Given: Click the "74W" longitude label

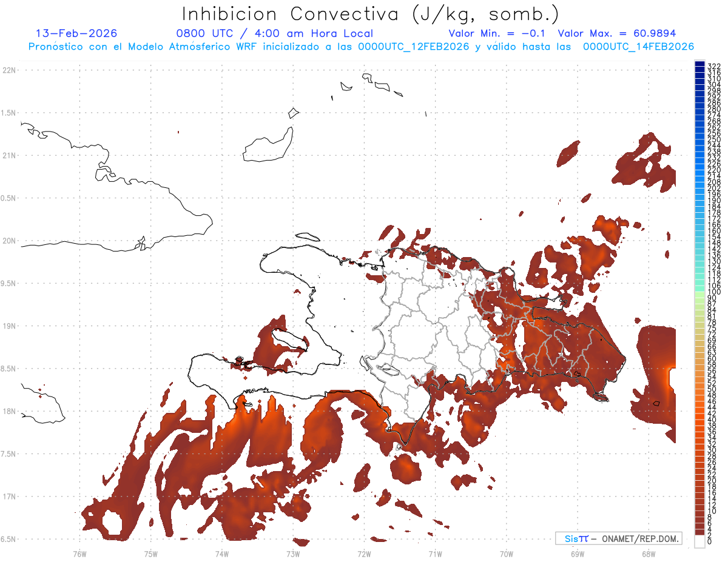Looking at the screenshot, I should (221, 554).
